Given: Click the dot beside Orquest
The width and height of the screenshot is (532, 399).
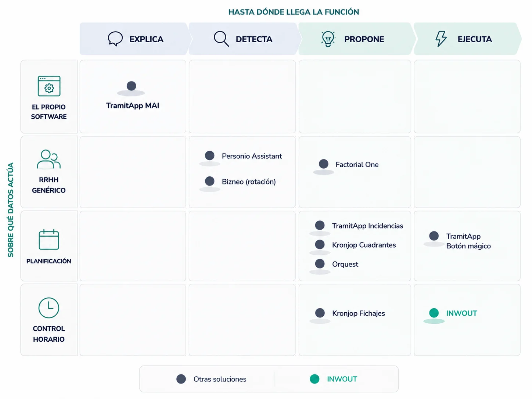Looking at the screenshot, I should click(x=320, y=263).
